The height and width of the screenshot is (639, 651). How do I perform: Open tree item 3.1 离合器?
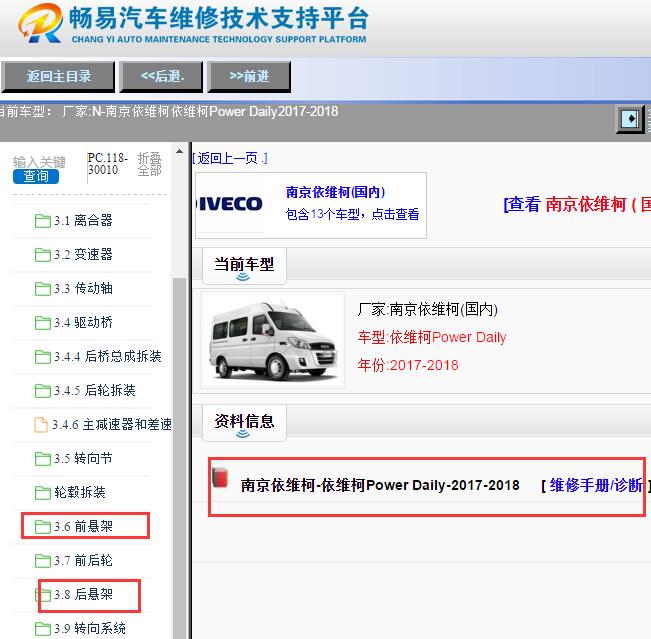click(x=83, y=220)
